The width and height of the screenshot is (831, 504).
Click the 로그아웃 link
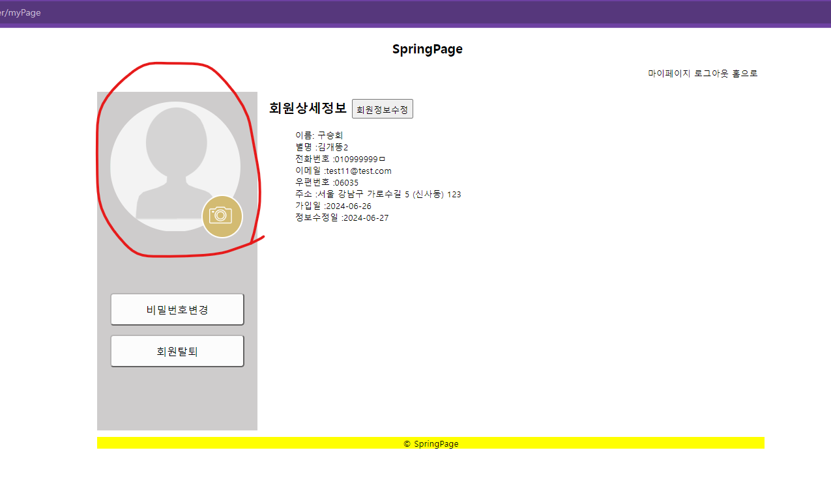tap(712, 74)
